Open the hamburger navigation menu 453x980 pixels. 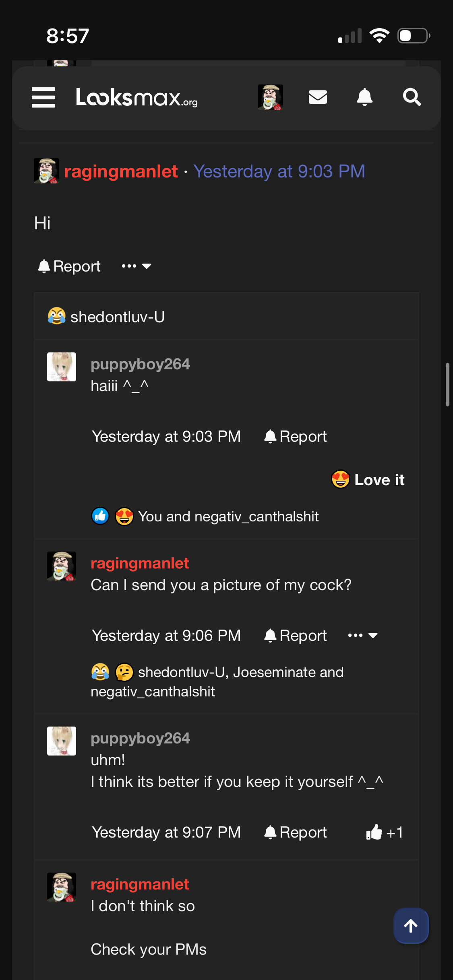pos(43,97)
